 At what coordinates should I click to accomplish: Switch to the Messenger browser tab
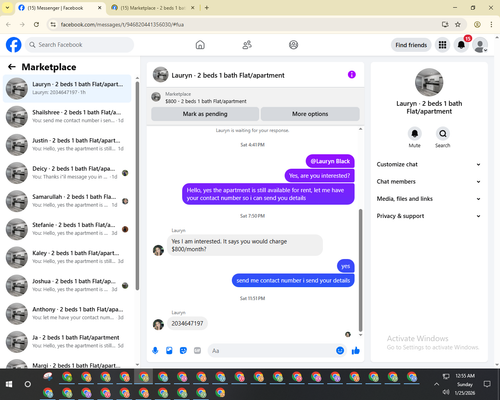coord(60,8)
